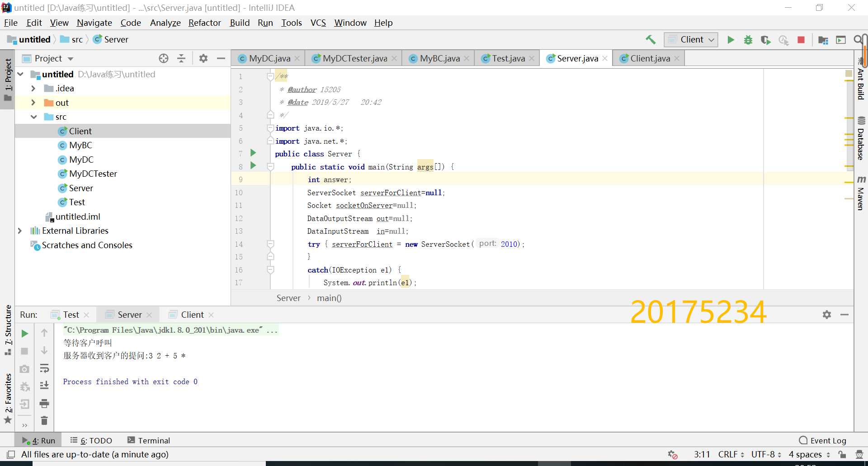868x466 pixels.
Task: Close the MyDCTester.java editor tab
Action: pos(394,58)
